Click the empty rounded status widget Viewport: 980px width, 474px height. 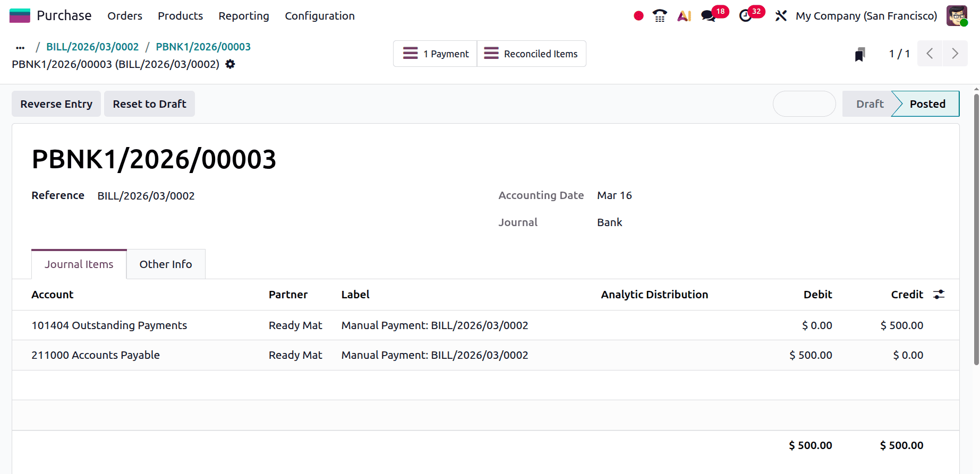pyautogui.click(x=804, y=104)
